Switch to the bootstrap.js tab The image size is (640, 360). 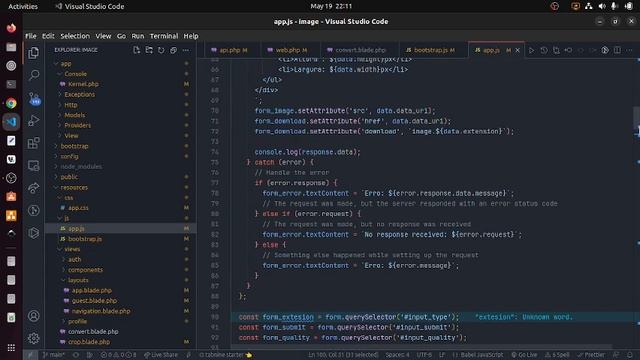(431, 50)
